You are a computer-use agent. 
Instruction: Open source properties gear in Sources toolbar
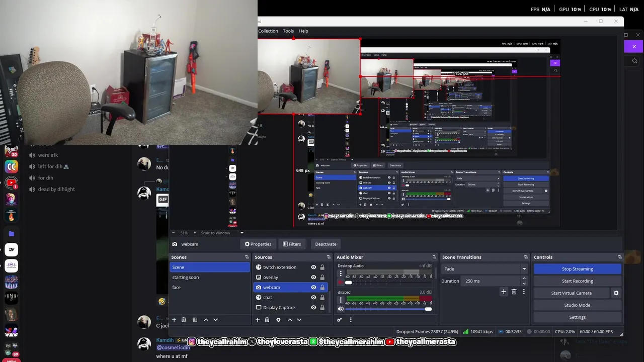(x=278, y=320)
